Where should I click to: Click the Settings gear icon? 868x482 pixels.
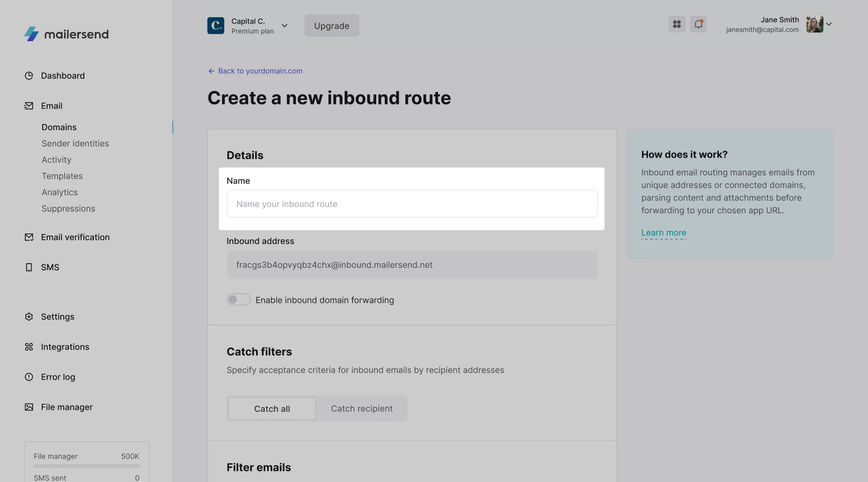click(x=29, y=317)
